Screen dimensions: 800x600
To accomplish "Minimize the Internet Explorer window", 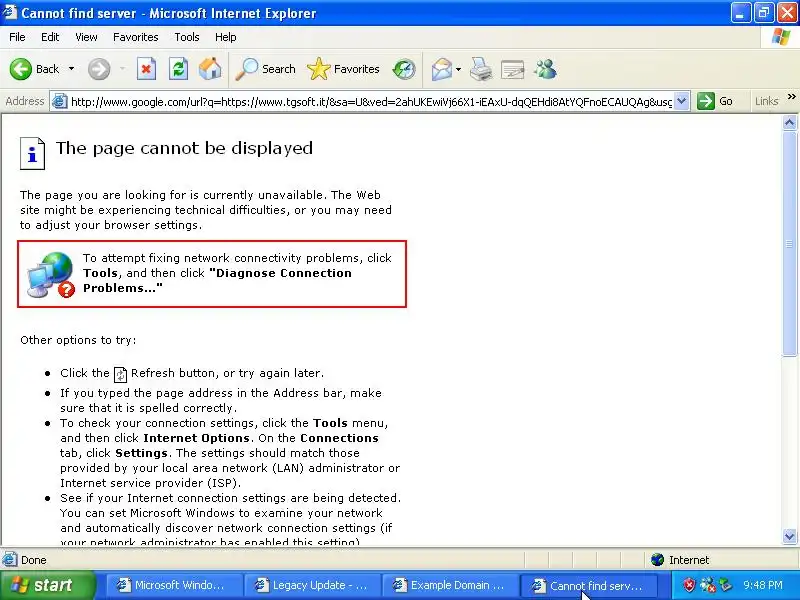I will pos(740,13).
